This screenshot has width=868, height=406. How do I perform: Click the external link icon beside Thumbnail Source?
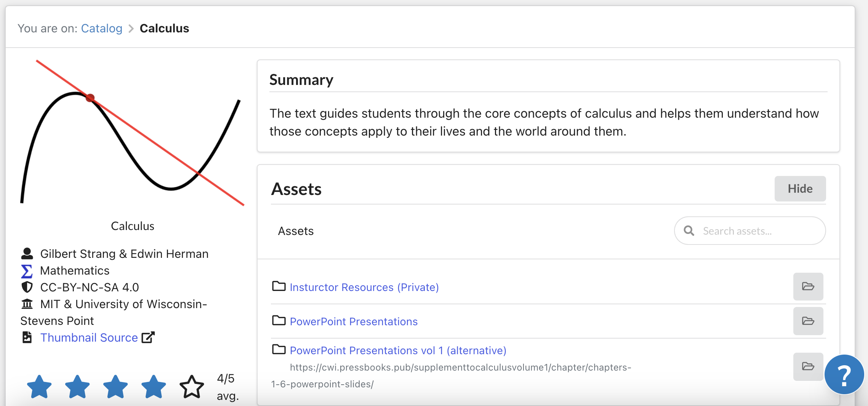tap(148, 337)
